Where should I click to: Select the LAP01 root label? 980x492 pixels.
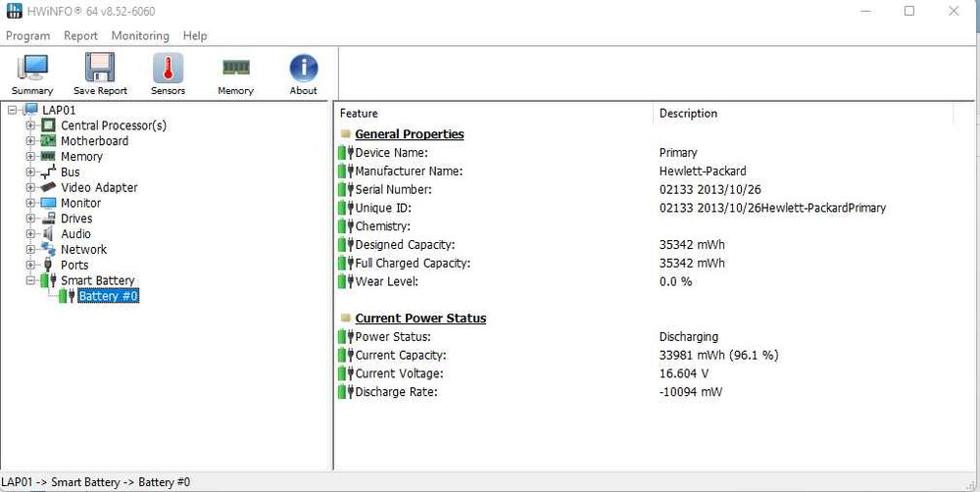click(59, 110)
